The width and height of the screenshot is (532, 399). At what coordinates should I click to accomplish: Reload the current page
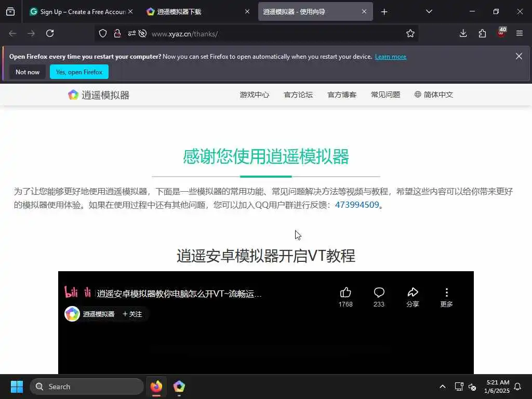(50, 33)
